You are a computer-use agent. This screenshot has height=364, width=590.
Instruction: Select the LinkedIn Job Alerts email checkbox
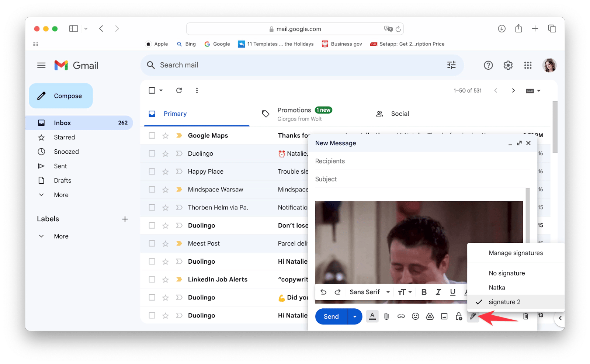point(152,280)
